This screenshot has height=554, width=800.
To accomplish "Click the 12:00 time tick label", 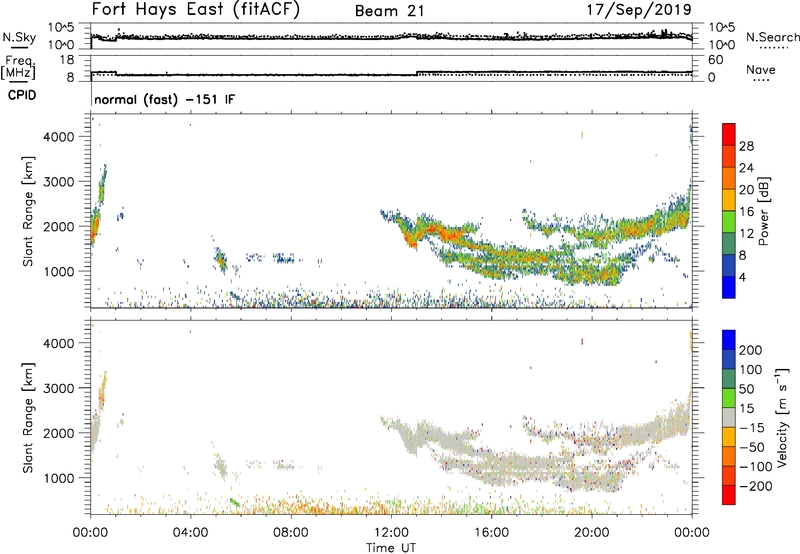I will coord(391,533).
